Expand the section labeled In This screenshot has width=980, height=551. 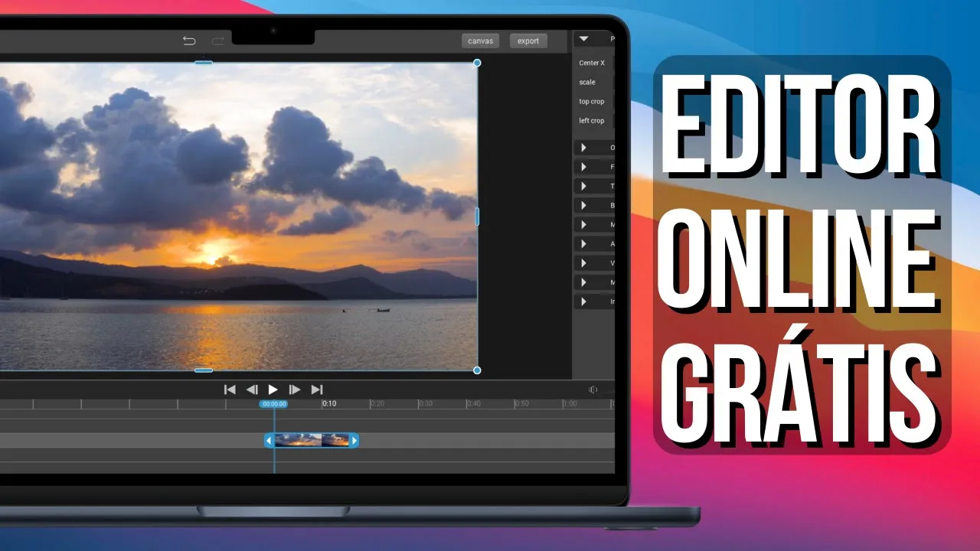[x=594, y=302]
